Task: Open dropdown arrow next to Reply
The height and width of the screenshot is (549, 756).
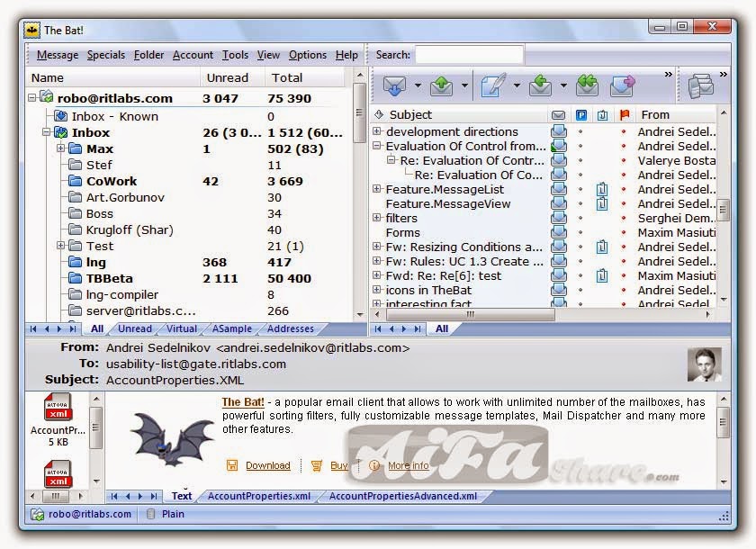Action: (563, 85)
